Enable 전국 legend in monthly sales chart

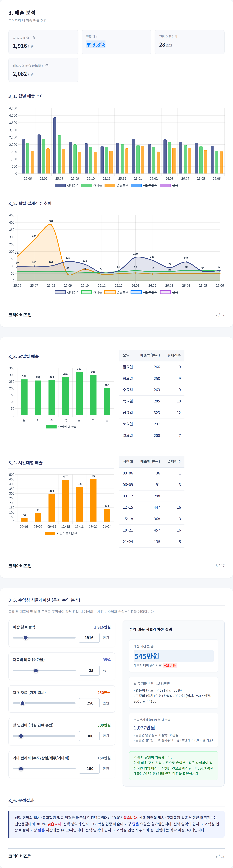pos(169,185)
